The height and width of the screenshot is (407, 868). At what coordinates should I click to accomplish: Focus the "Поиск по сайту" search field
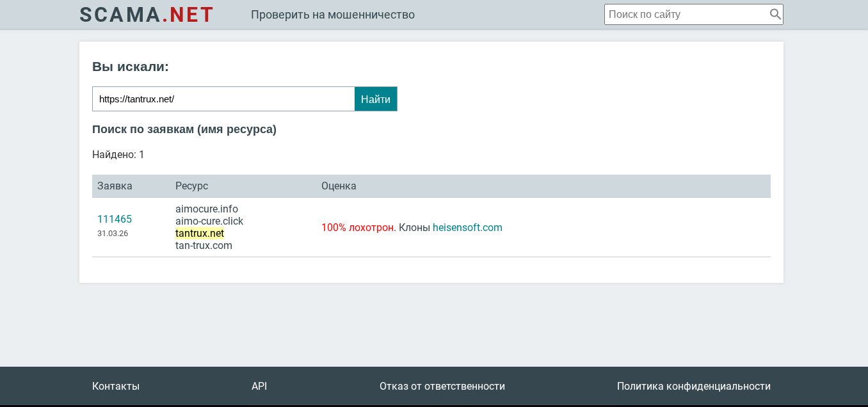coord(685,14)
